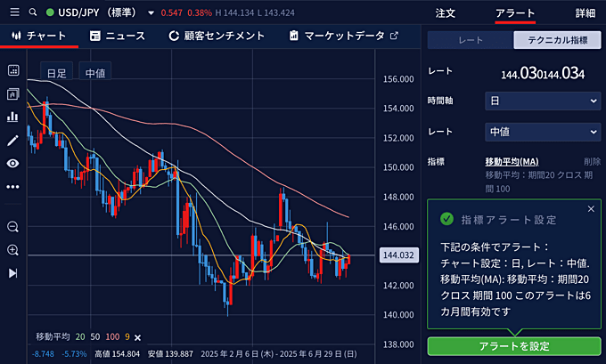Viewport: 606px width, 364px height.
Task: Click the 144.032 current price marker
Action: pos(399,255)
